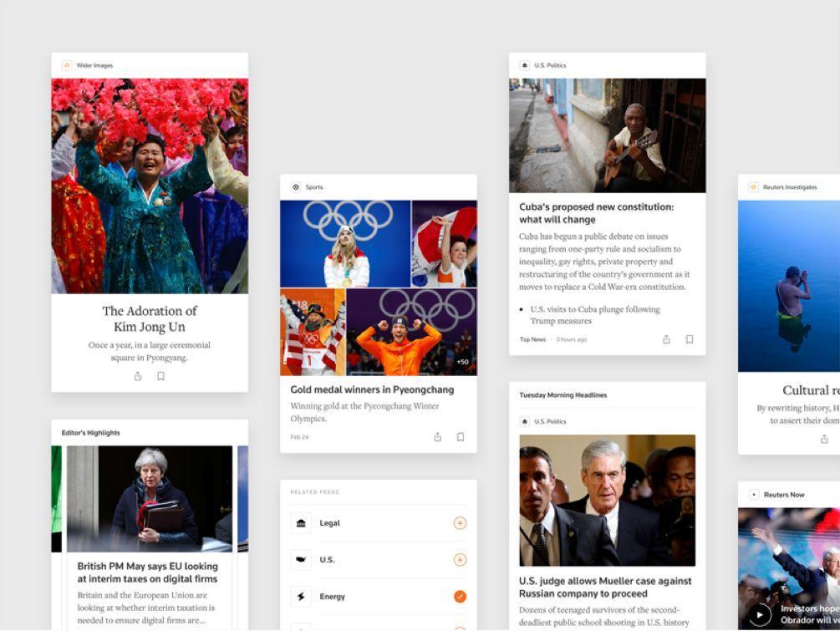The image size is (840, 631).
Task: Open the U.S. Politics label above Cuba photo
Action: tap(550, 65)
